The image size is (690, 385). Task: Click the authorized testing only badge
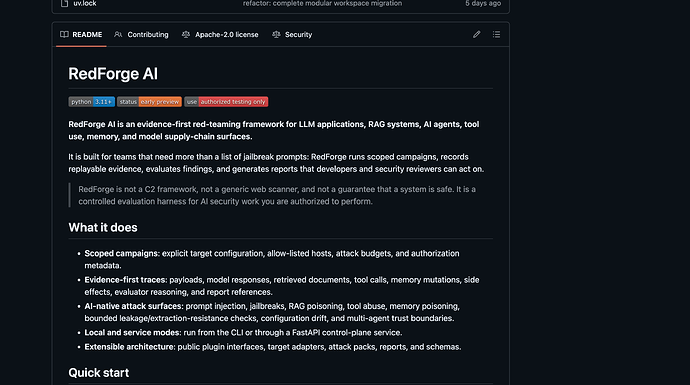pos(226,102)
